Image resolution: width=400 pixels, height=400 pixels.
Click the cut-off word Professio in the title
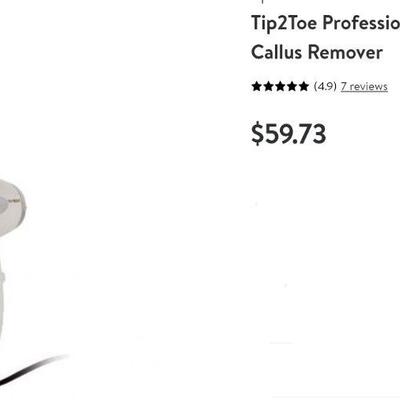361,23
